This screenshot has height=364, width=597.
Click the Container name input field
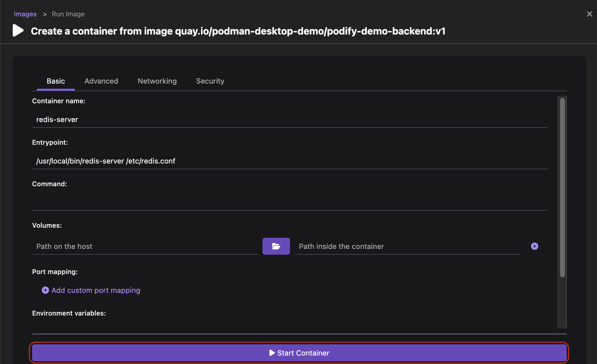pos(289,120)
